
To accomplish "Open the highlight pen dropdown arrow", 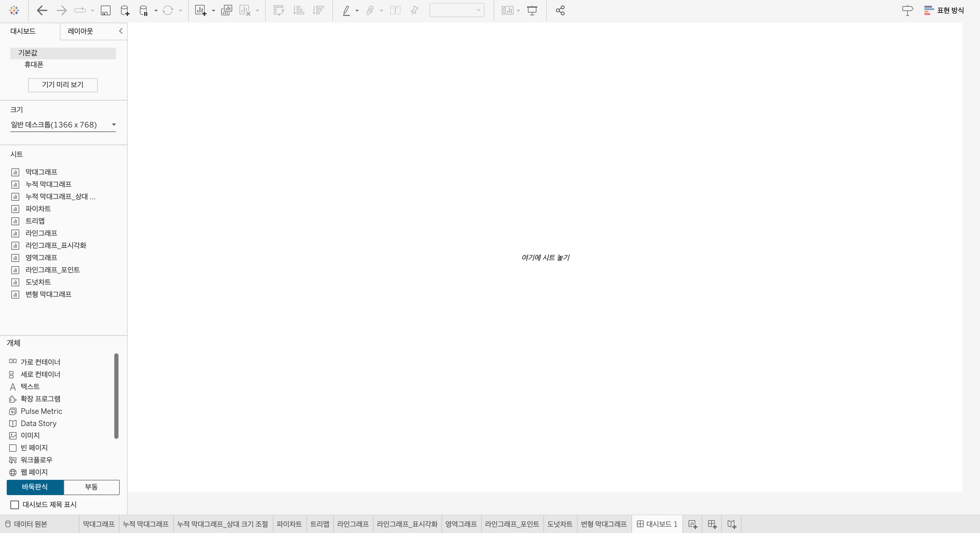I will 357,11.
